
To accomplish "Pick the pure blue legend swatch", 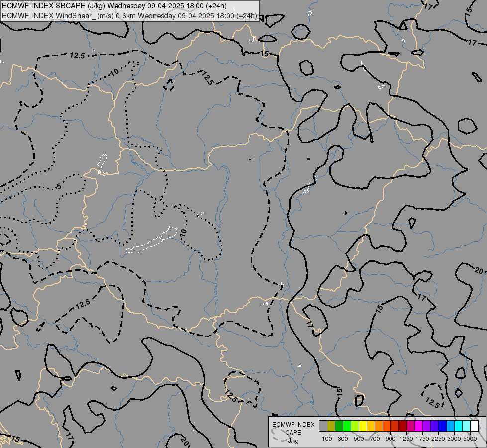I will click(443, 426).
